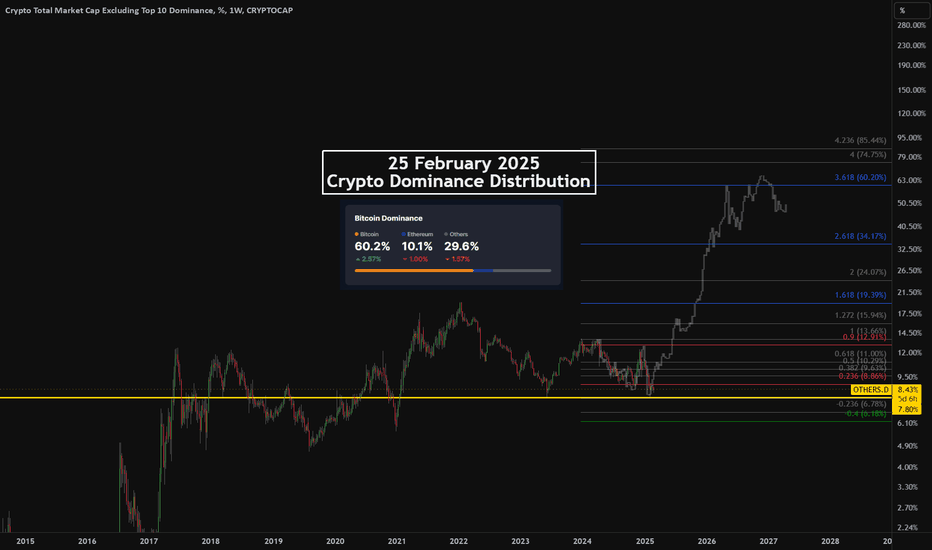Click the 2017 label on time axis
932x550 pixels.
[149, 541]
